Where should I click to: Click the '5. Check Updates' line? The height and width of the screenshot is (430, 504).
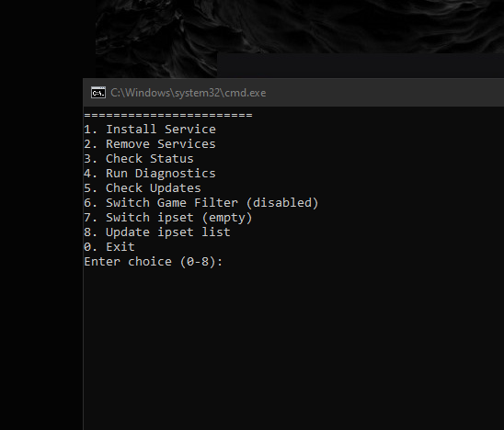[x=143, y=188]
